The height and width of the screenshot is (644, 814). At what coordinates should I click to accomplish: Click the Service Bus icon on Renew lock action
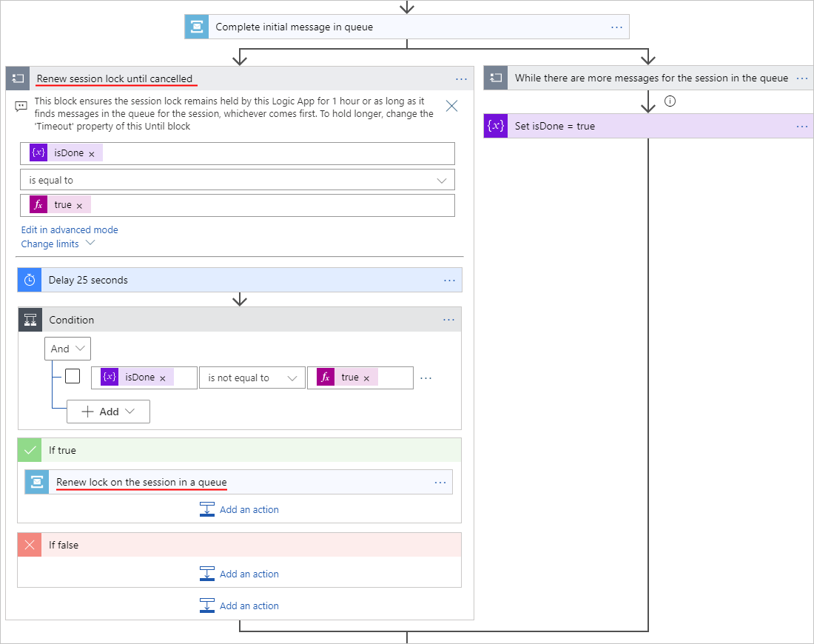37,482
